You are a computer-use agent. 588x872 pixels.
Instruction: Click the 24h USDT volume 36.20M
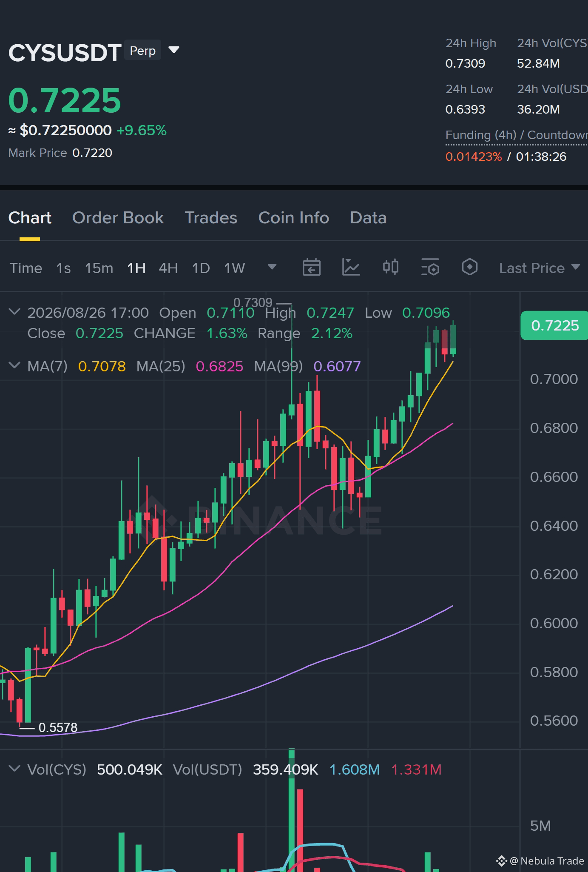click(x=538, y=109)
